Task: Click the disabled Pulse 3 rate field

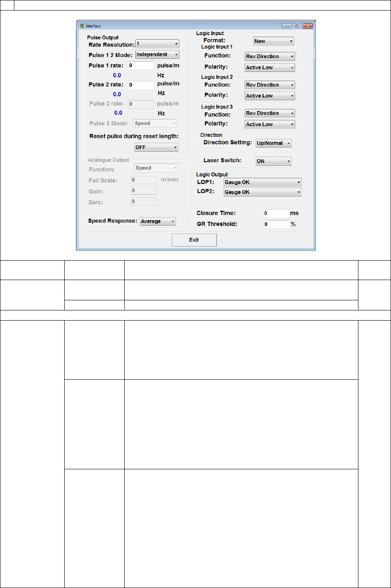Action: (141, 104)
